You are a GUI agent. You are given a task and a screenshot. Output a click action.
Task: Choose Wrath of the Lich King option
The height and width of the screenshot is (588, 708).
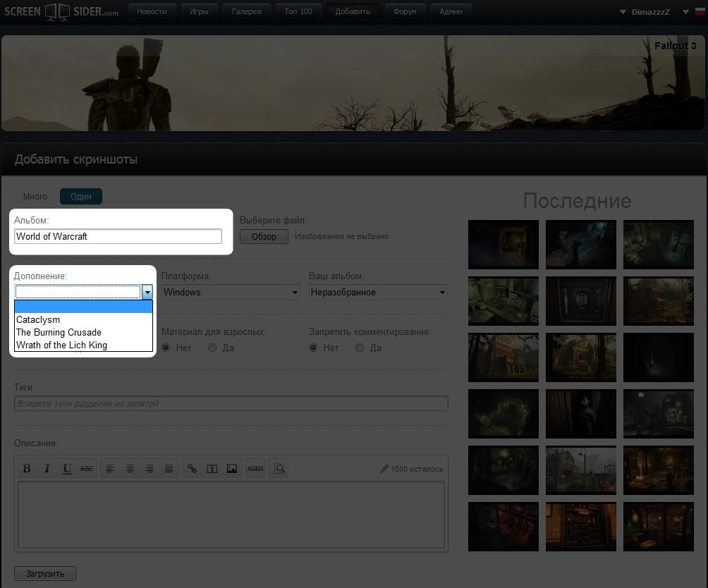tap(83, 345)
